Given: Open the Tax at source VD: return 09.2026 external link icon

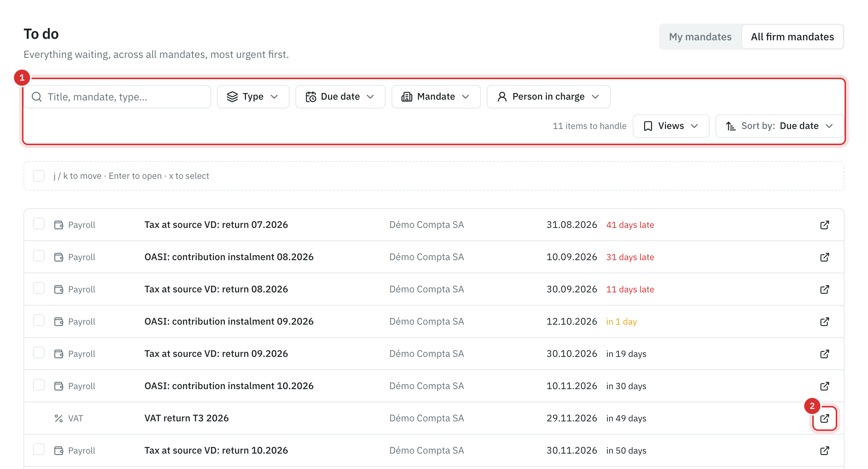Looking at the screenshot, I should click(824, 354).
